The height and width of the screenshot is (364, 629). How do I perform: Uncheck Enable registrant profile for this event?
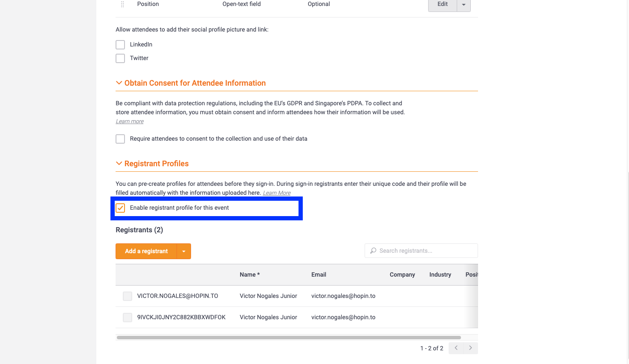[x=120, y=208]
